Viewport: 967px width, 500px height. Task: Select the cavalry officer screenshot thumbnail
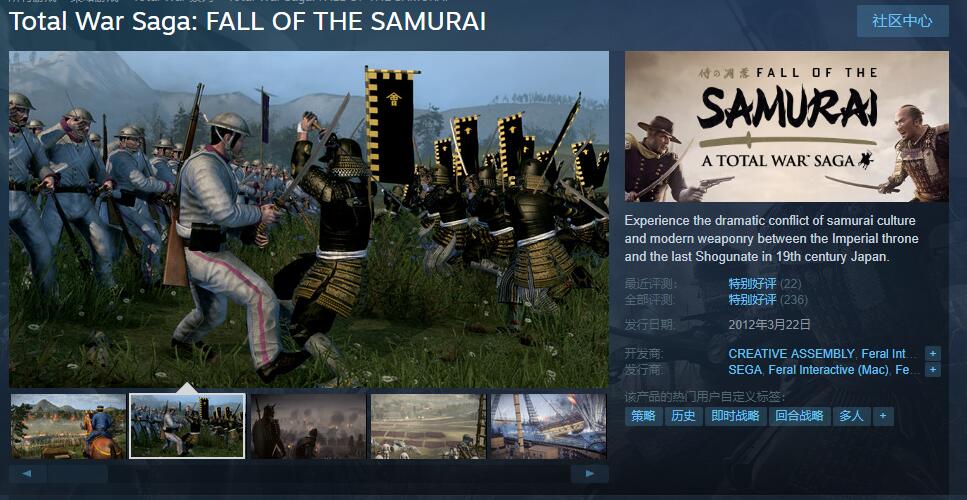(68, 426)
